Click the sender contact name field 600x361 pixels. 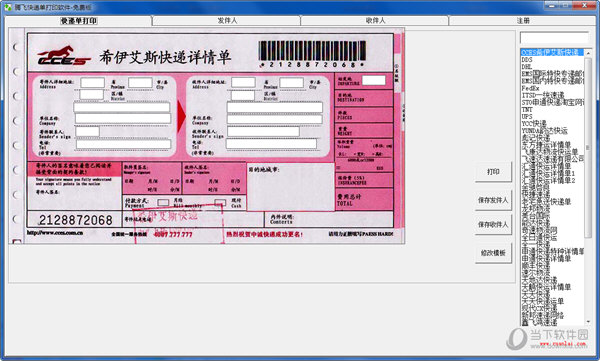[x=88, y=132]
